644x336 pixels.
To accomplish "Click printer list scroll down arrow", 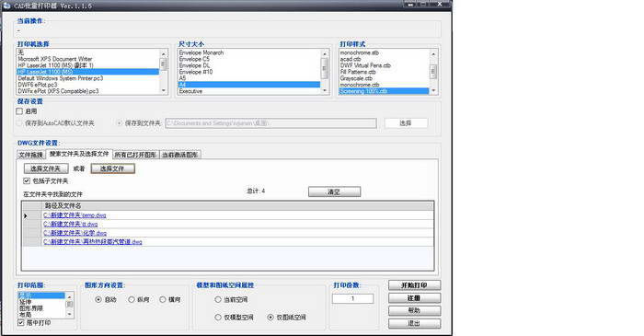I will 164,90.
